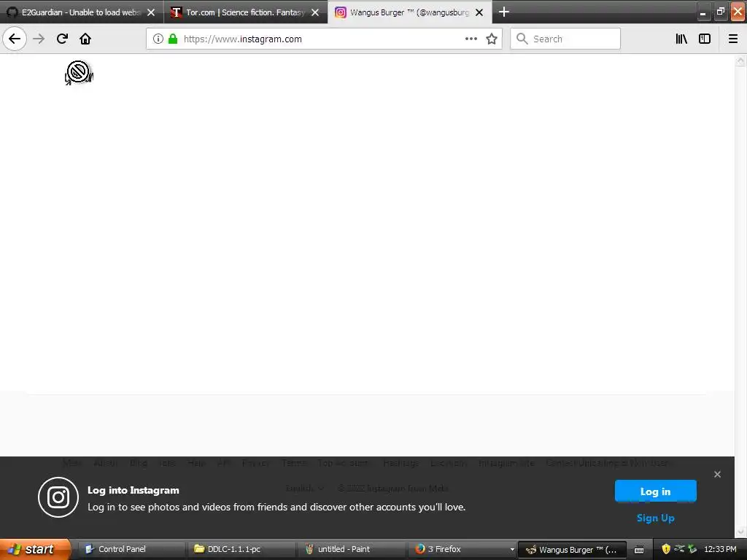The width and height of the screenshot is (747, 560).
Task: Click the network connection tray icon
Action: point(679,548)
